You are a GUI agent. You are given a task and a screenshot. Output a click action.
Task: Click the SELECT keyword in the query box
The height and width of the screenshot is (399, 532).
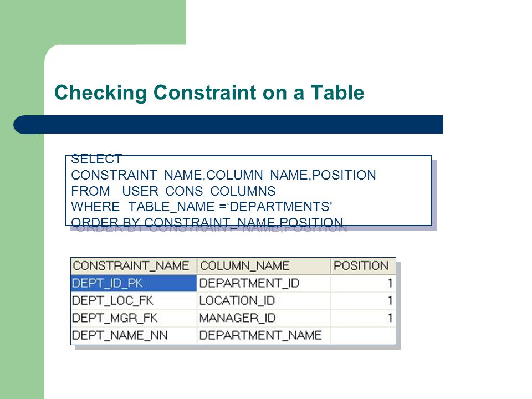pyautogui.click(x=96, y=159)
